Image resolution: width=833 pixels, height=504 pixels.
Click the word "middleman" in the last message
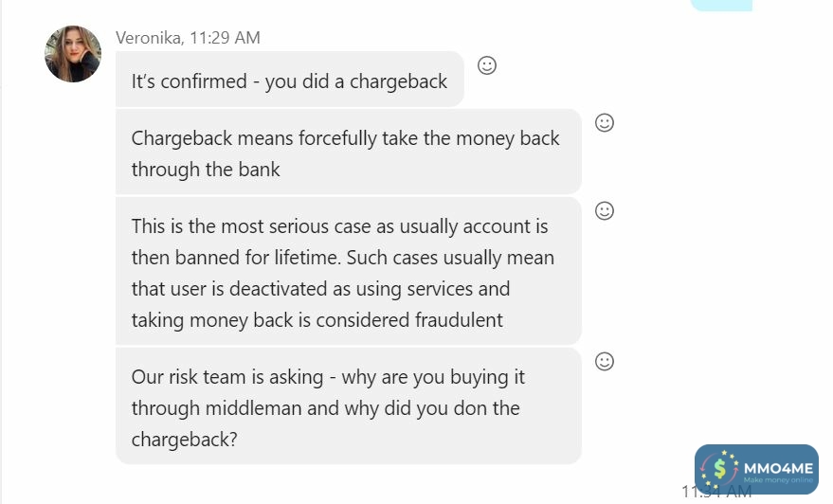click(x=257, y=408)
